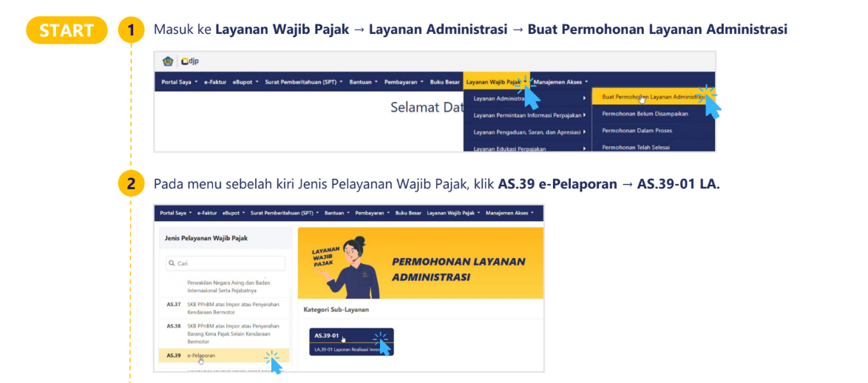This screenshot has height=383, width=868.
Task: Open Layanan Wajib Pajak in step 2 navbar
Action: click(453, 212)
